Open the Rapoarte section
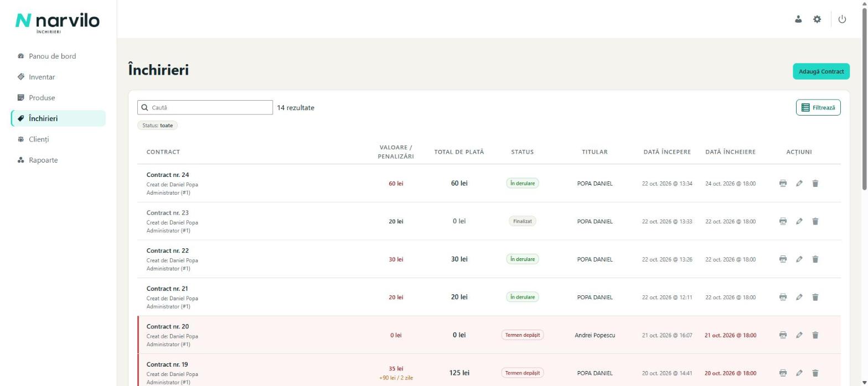 [58, 160]
